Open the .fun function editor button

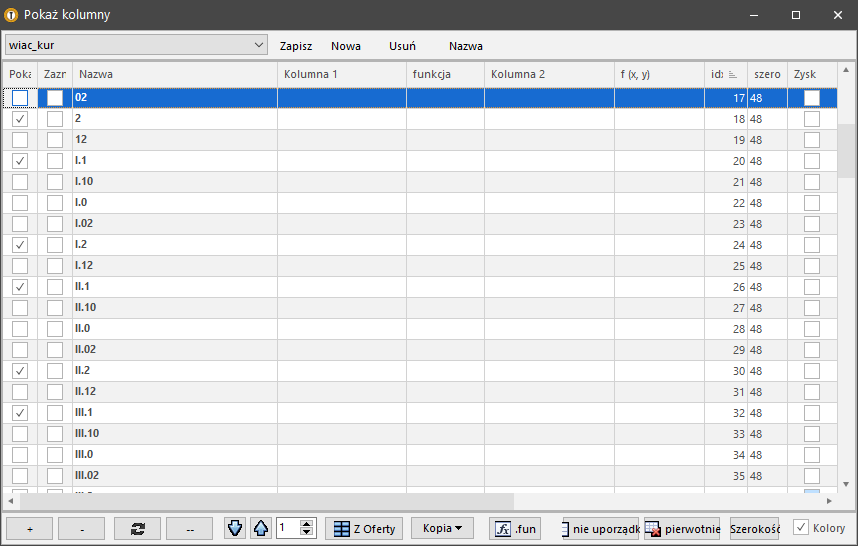[x=514, y=529]
